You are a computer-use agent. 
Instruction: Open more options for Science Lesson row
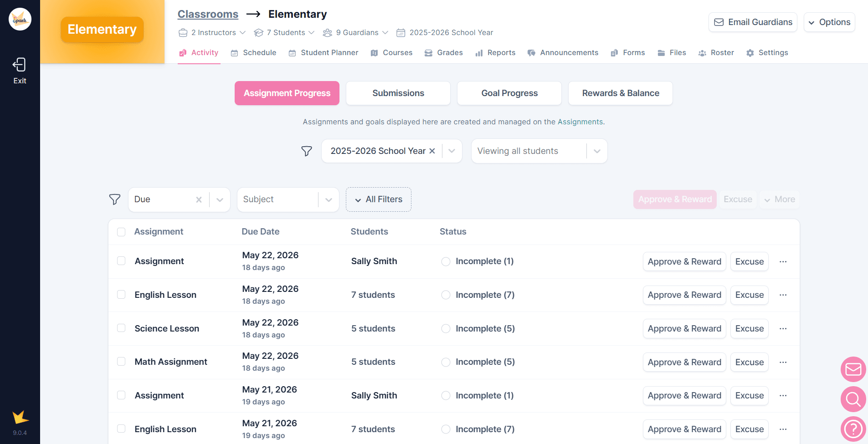783,329
